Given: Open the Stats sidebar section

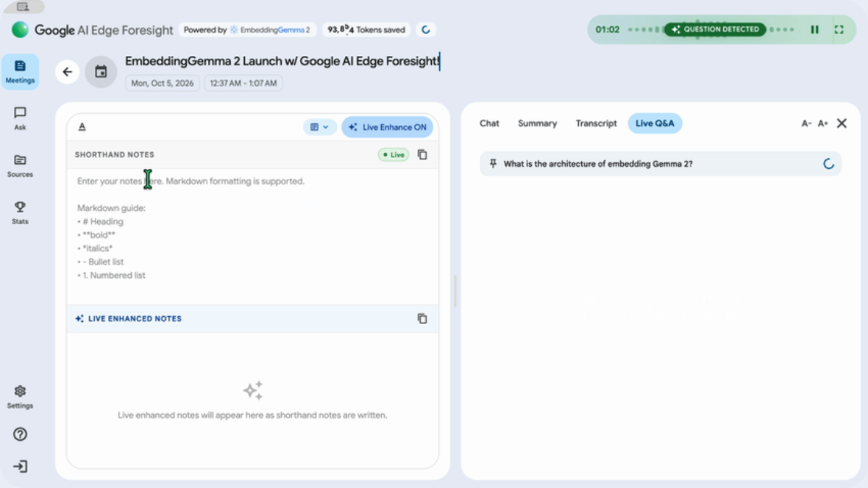Looking at the screenshot, I should tap(20, 212).
